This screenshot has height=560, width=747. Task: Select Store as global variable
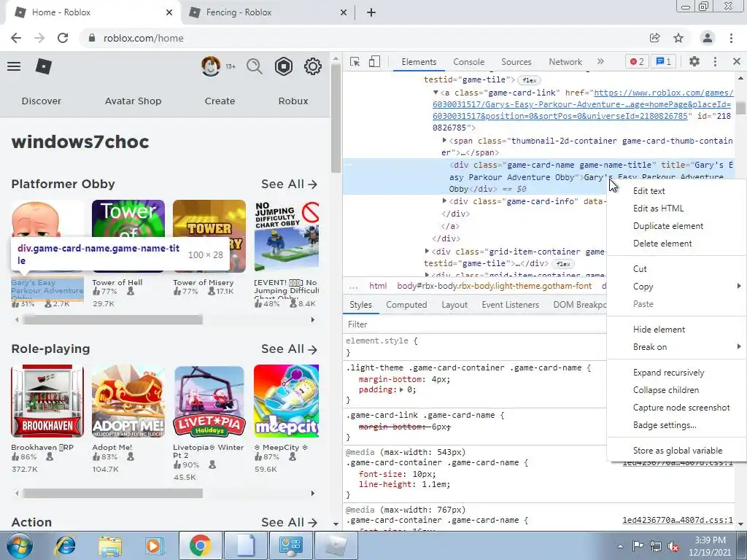(x=676, y=451)
